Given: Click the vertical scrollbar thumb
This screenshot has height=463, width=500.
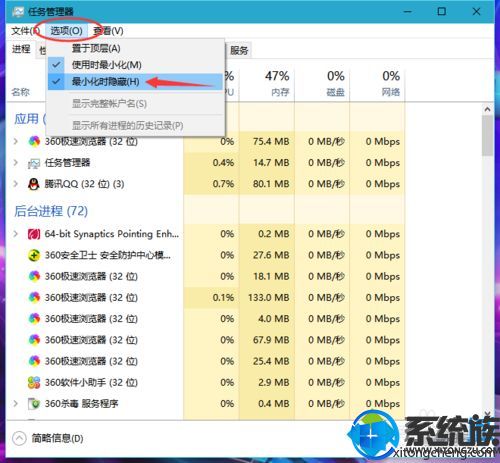Looking at the screenshot, I should (488, 135).
